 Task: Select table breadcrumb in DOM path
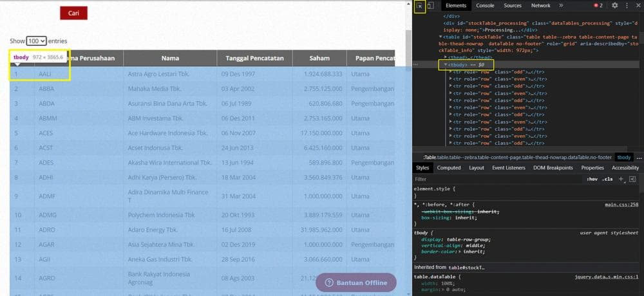[518, 157]
